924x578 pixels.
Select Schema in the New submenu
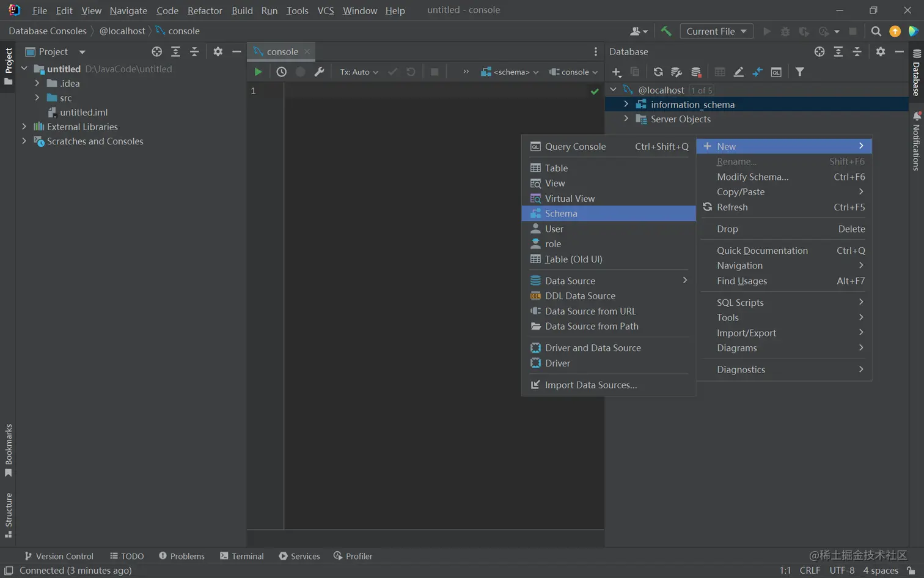(x=561, y=213)
